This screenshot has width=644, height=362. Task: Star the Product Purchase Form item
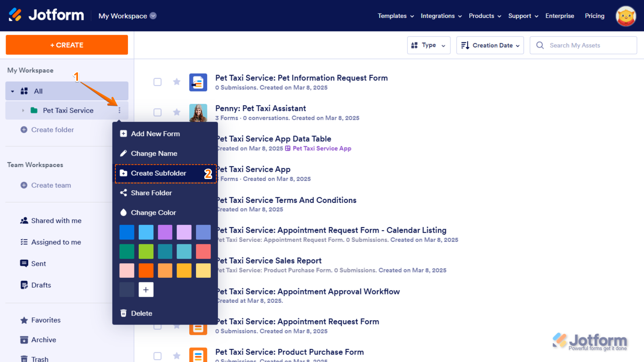177,356
